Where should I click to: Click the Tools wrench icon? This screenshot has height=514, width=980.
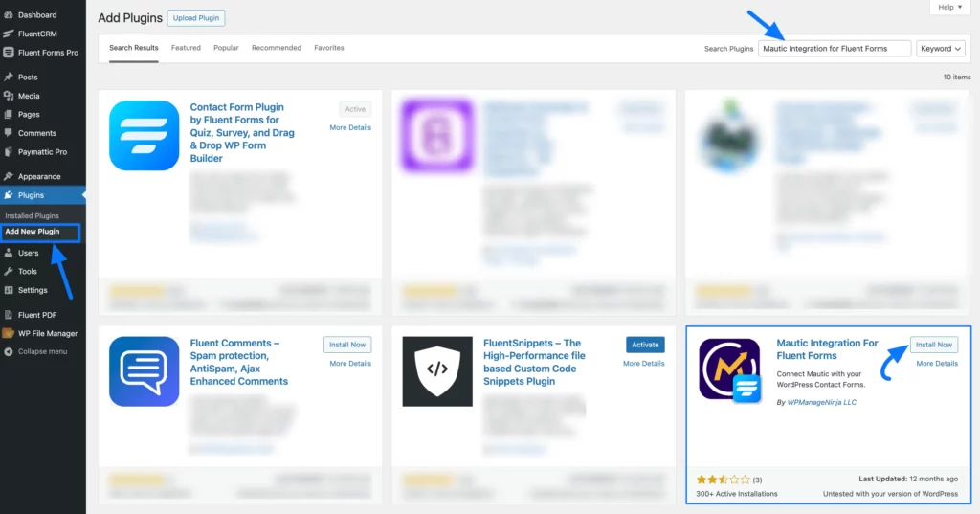[9, 272]
